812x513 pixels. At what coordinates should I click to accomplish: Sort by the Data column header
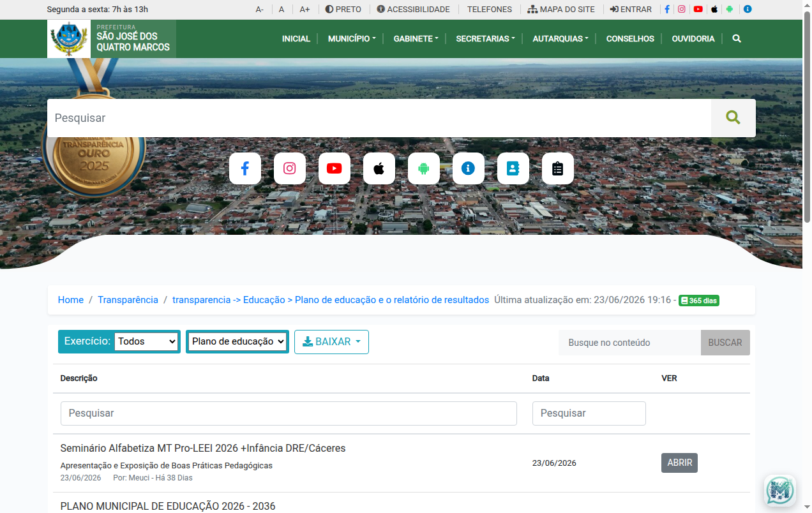click(x=541, y=378)
